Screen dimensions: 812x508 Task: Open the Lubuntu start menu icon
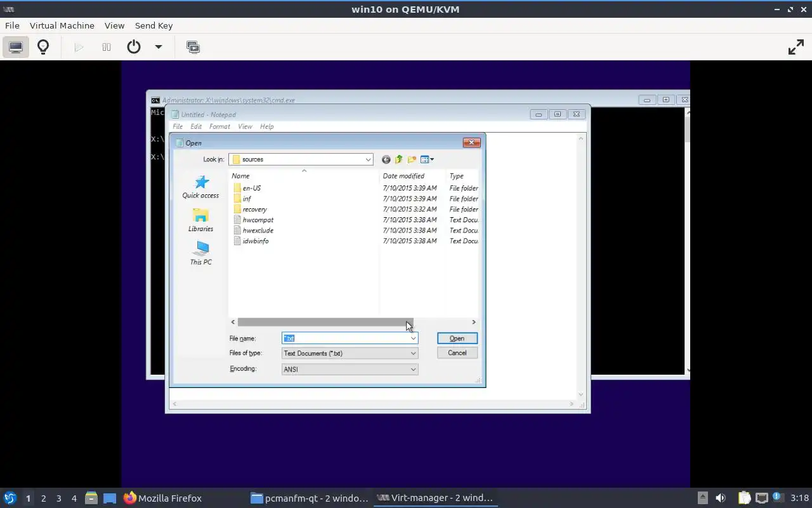10,498
